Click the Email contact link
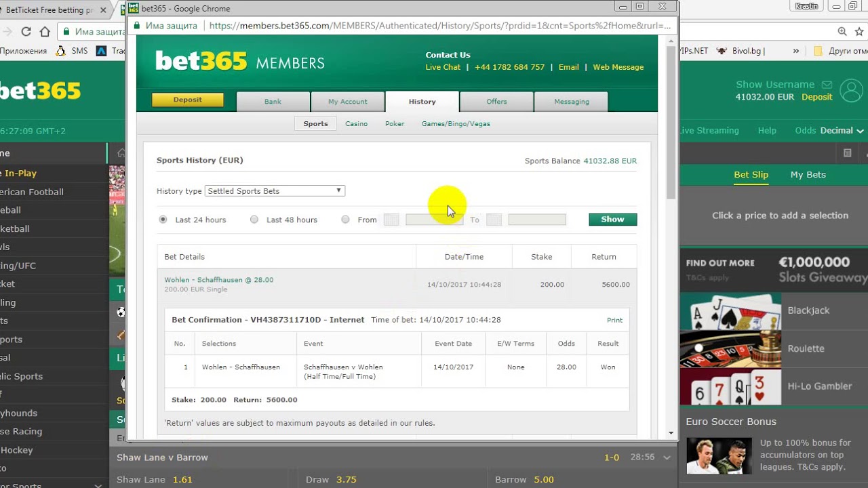The height and width of the screenshot is (488, 868). 569,67
